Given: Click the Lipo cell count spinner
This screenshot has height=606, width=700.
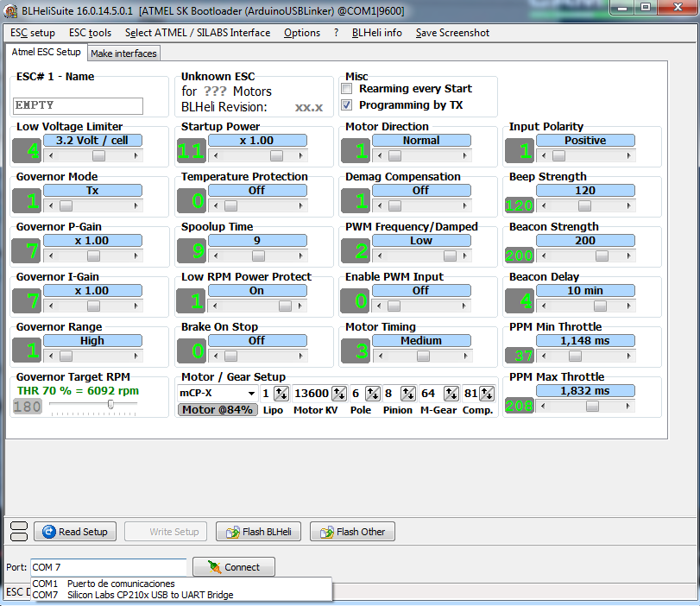Looking at the screenshot, I should (281, 394).
